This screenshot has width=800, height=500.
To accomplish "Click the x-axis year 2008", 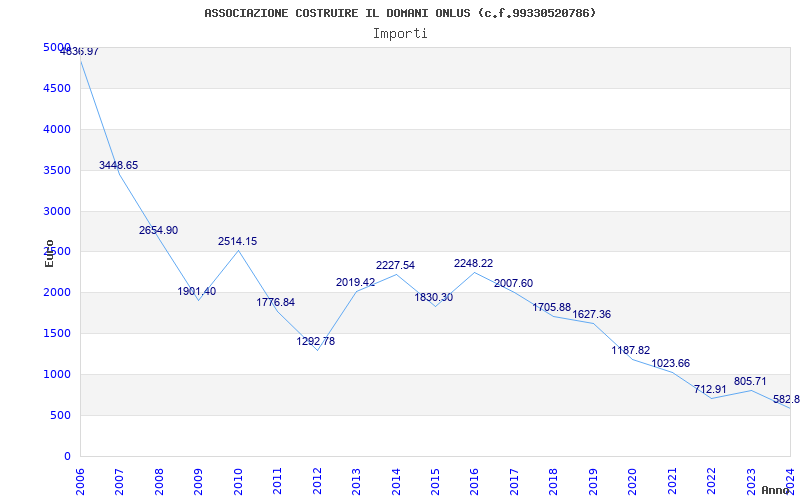I will point(159,481).
